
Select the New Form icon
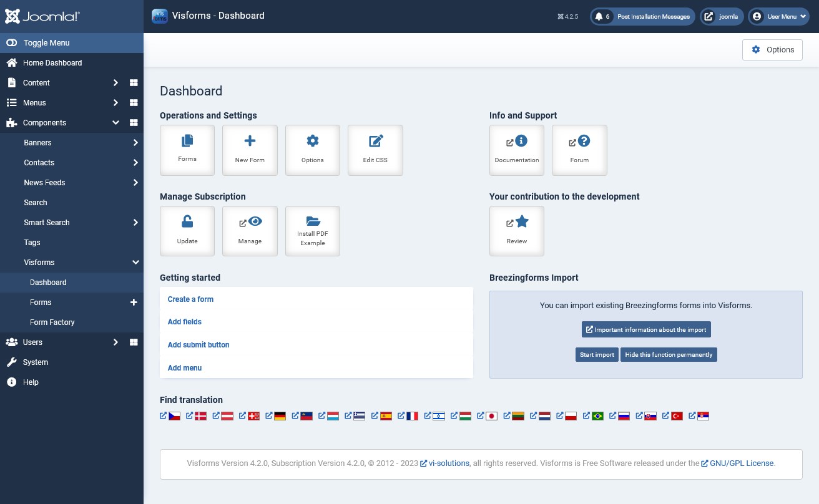250,150
